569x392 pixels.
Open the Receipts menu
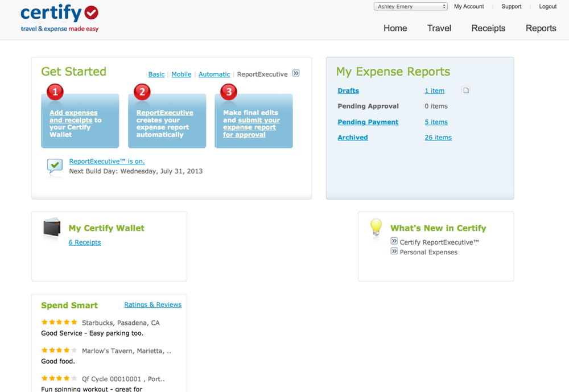pyautogui.click(x=488, y=28)
